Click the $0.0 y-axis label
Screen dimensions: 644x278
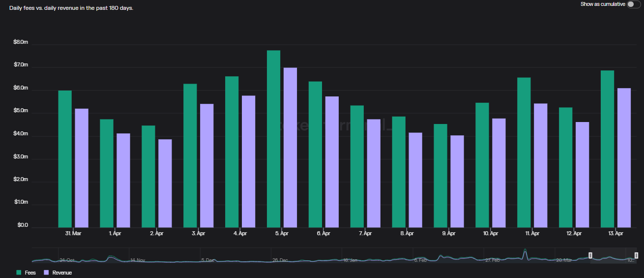click(x=23, y=225)
